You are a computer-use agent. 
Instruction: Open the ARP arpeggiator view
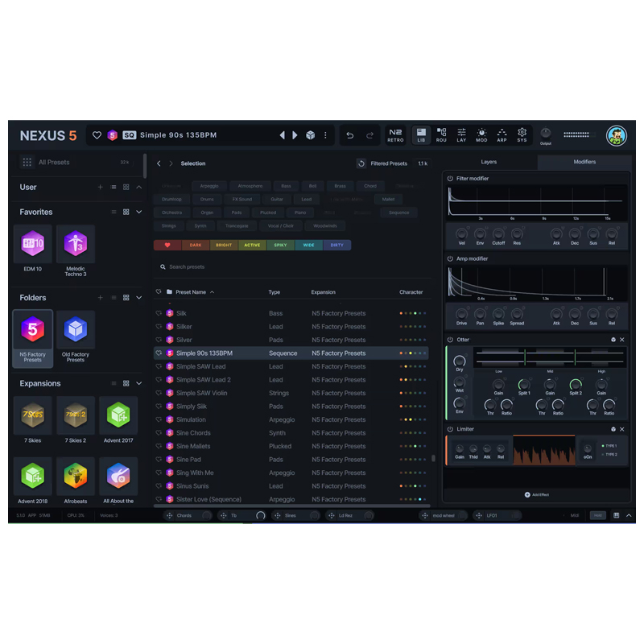[502, 135]
